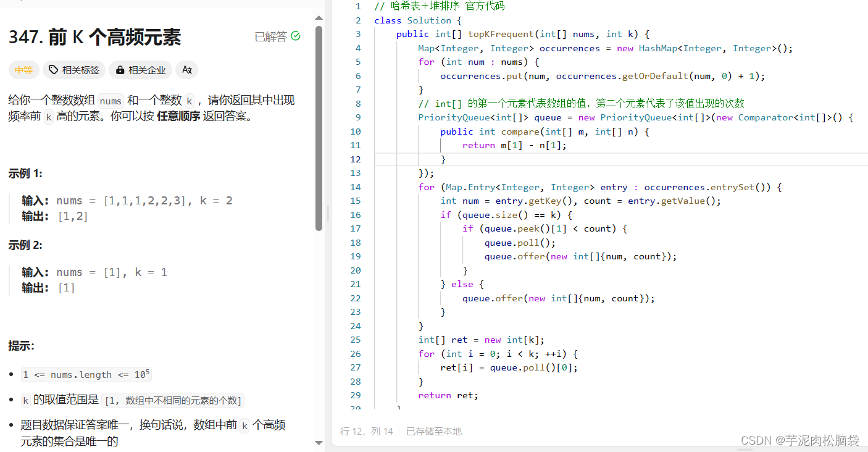
Task: Open the 相关企业 locked companies button
Action: point(140,70)
